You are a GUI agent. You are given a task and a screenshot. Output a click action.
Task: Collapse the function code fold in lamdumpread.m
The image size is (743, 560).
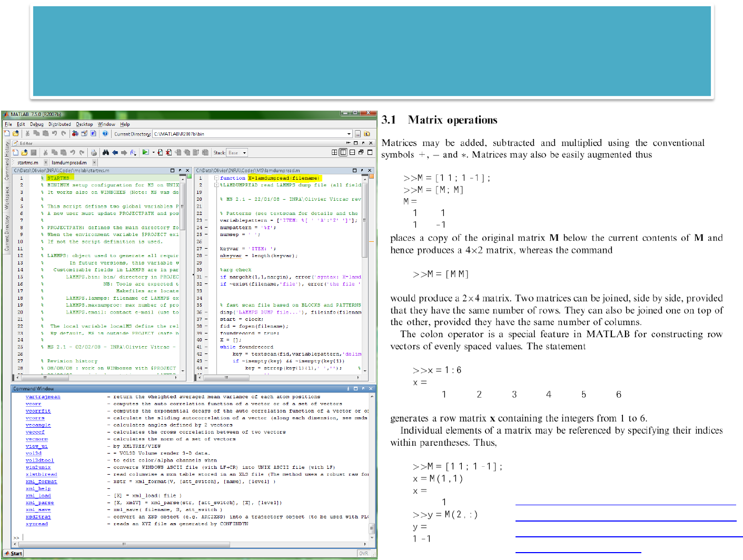(216, 178)
